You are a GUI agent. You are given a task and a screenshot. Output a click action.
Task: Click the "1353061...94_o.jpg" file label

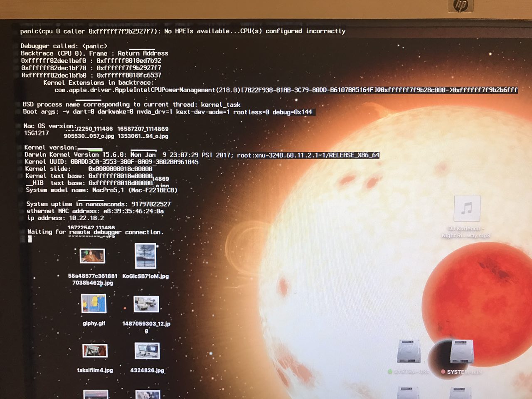[x=143, y=136]
